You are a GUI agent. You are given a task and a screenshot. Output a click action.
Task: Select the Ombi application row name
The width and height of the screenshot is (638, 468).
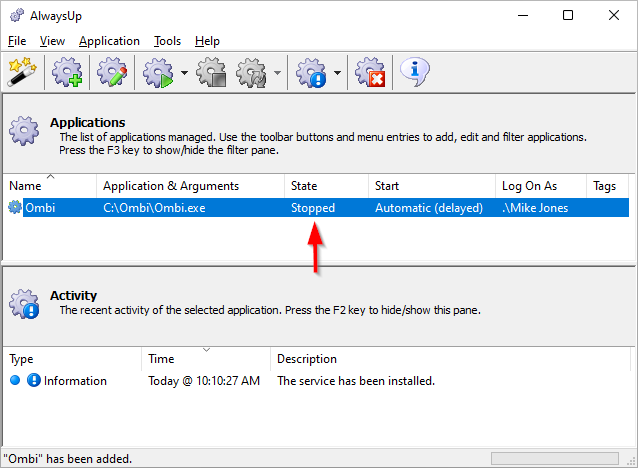click(x=40, y=208)
